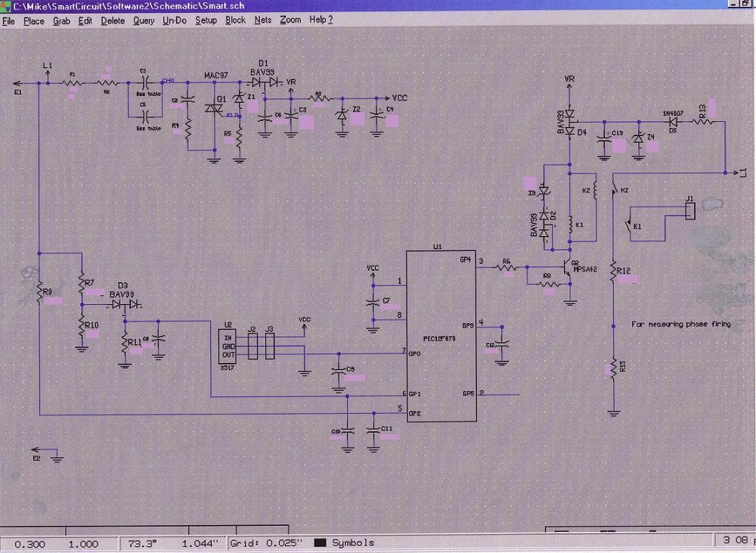Select the Q2 transistor symbol
This screenshot has width=756, height=553.
pyautogui.click(x=566, y=270)
